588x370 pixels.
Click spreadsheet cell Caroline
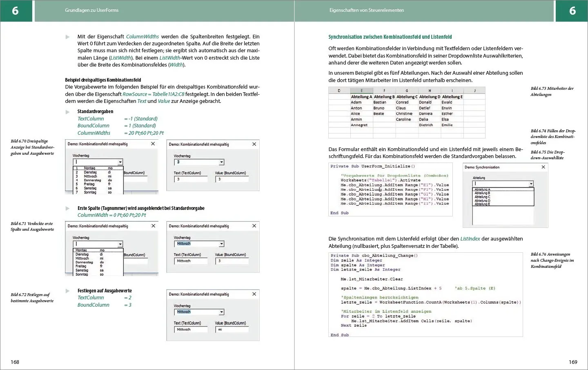pos(407,120)
